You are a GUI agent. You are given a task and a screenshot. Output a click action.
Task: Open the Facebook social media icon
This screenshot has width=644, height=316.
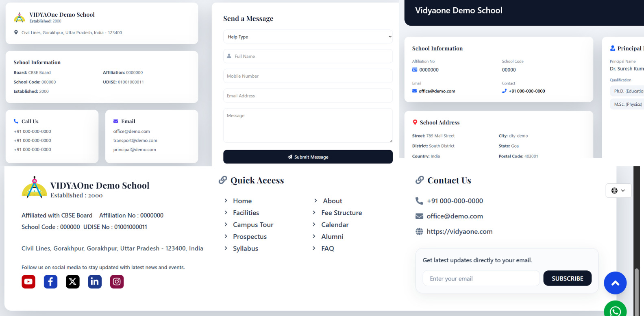click(x=50, y=281)
